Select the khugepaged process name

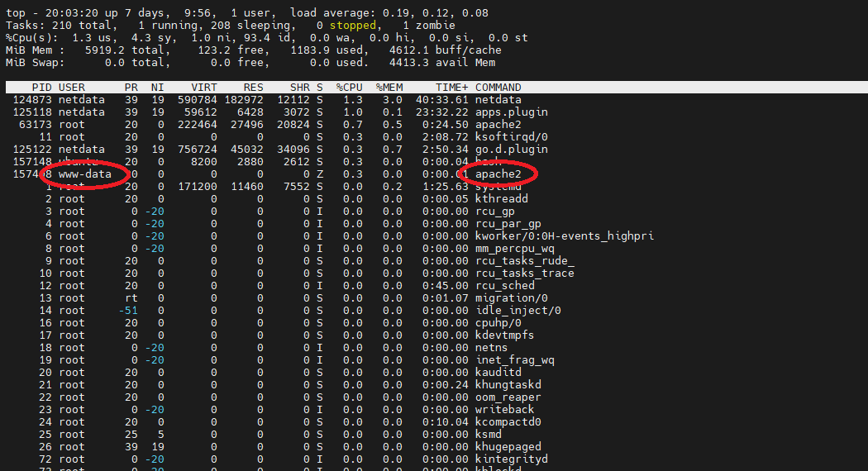[x=508, y=447]
